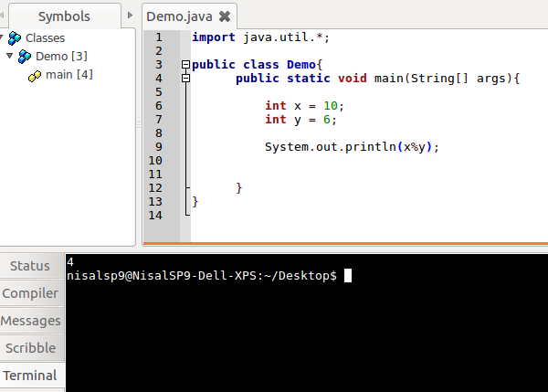Fold the class Demo block at line 3
The image size is (548, 392).
(185, 65)
